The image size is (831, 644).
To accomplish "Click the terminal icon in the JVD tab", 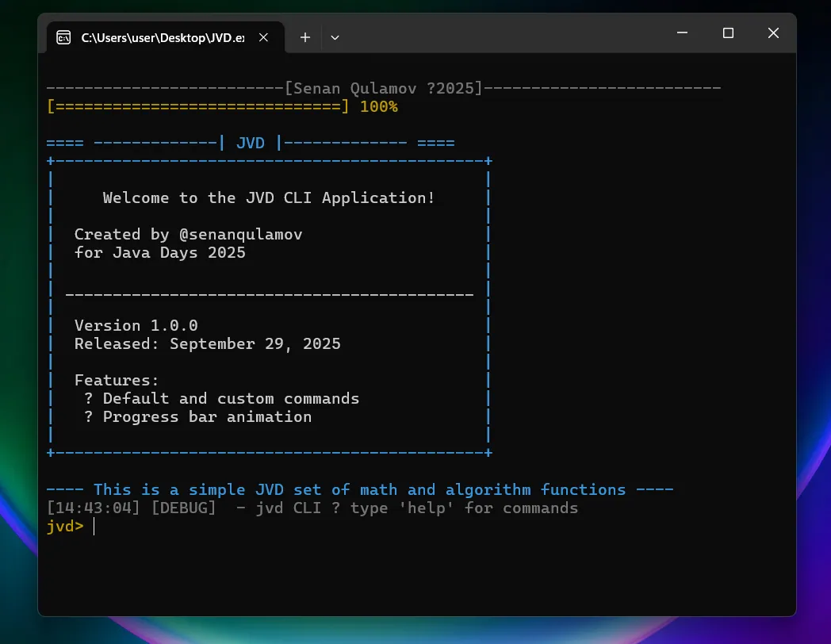I will click(63, 37).
